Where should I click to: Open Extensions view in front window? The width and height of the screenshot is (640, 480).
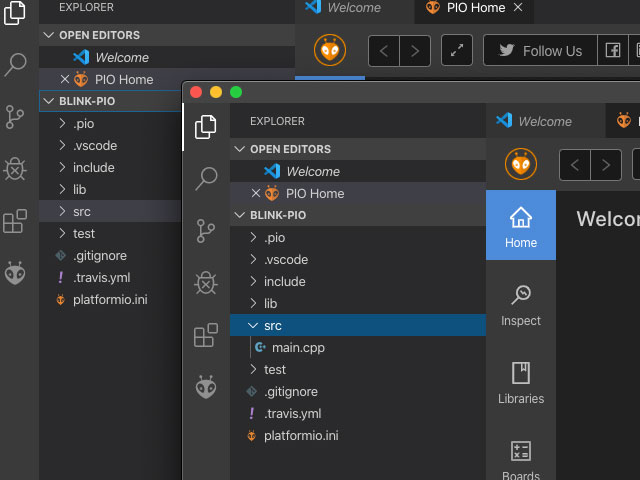206,335
